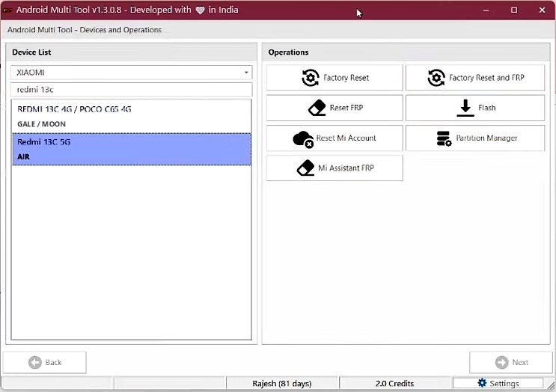Select the highlighted Redmi 13C 5G entry
The image size is (556, 392).
click(131, 149)
